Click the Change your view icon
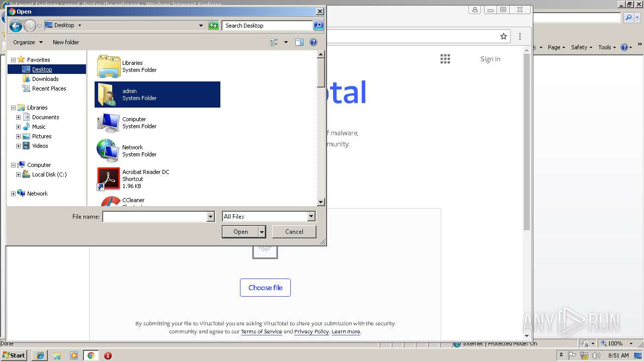Image resolution: width=644 pixels, height=362 pixels. pos(274,42)
